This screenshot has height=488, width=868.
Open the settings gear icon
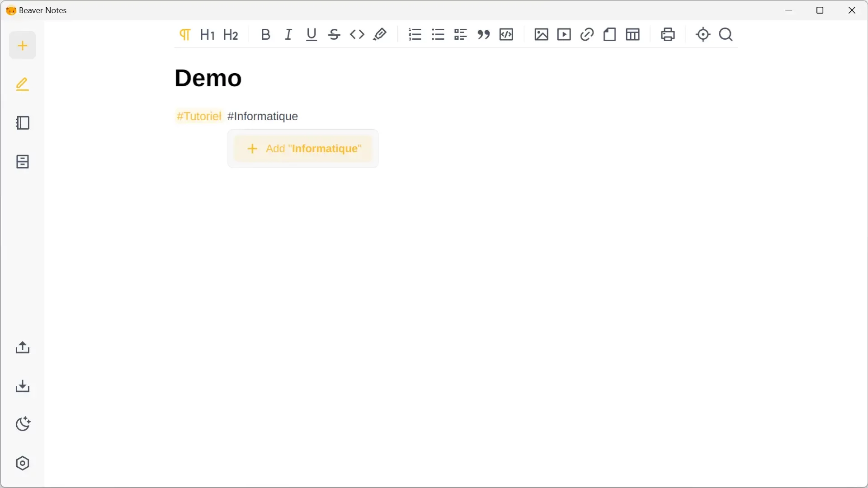point(23,464)
